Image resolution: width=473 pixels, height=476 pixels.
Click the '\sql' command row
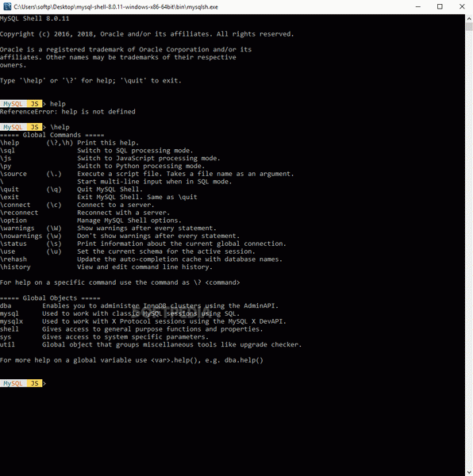97,151
